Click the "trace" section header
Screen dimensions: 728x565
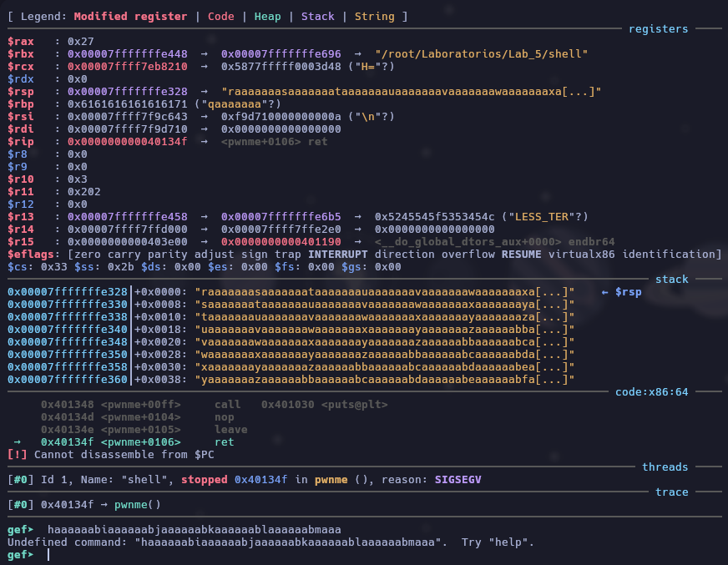click(x=671, y=492)
